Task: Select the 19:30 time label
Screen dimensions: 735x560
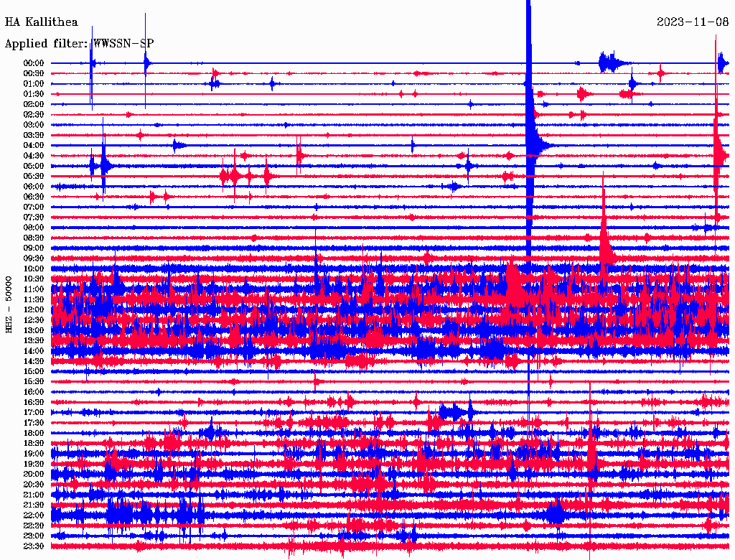Action: [x=34, y=464]
